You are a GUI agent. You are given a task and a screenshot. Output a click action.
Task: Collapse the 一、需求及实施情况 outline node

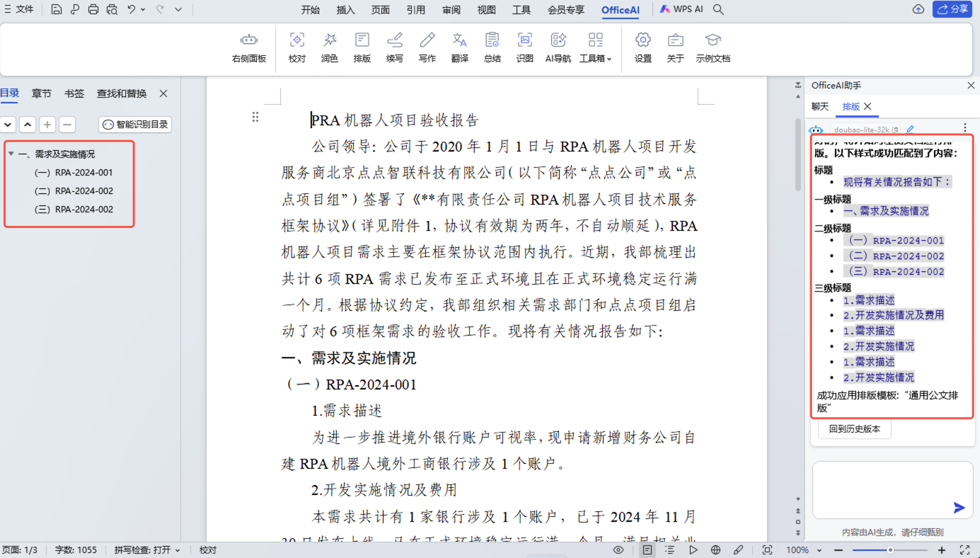pos(11,154)
